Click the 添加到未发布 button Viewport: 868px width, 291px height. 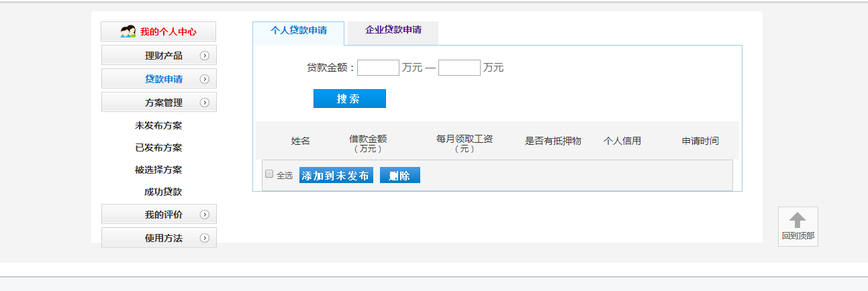336,176
